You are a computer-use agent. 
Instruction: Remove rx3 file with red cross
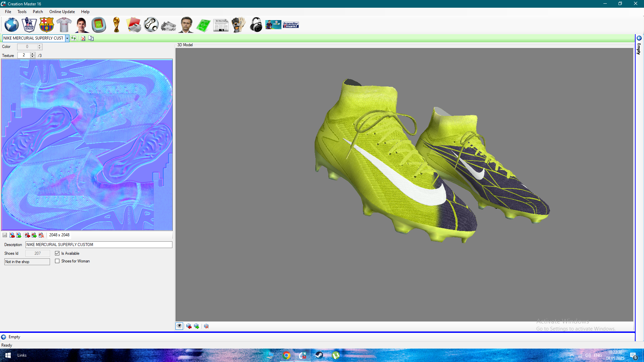(41, 235)
